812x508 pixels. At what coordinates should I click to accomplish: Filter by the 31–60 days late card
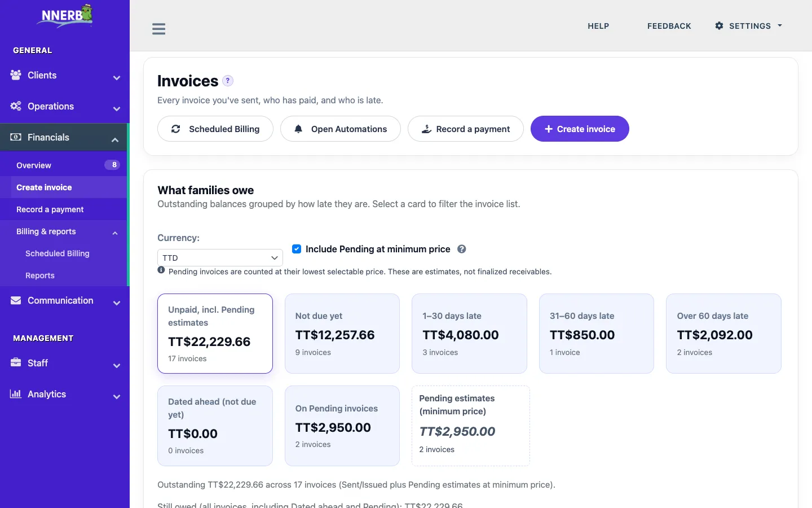point(597,334)
